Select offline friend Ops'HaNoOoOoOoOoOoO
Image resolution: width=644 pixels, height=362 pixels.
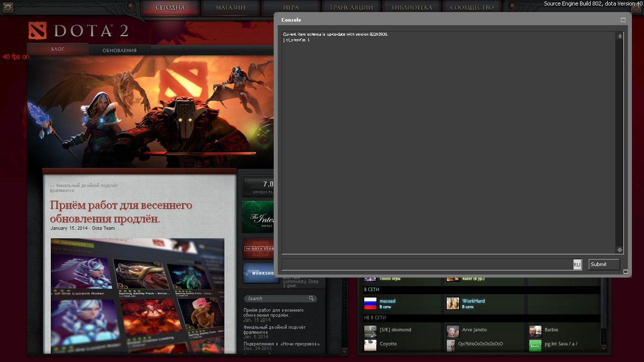[480, 344]
